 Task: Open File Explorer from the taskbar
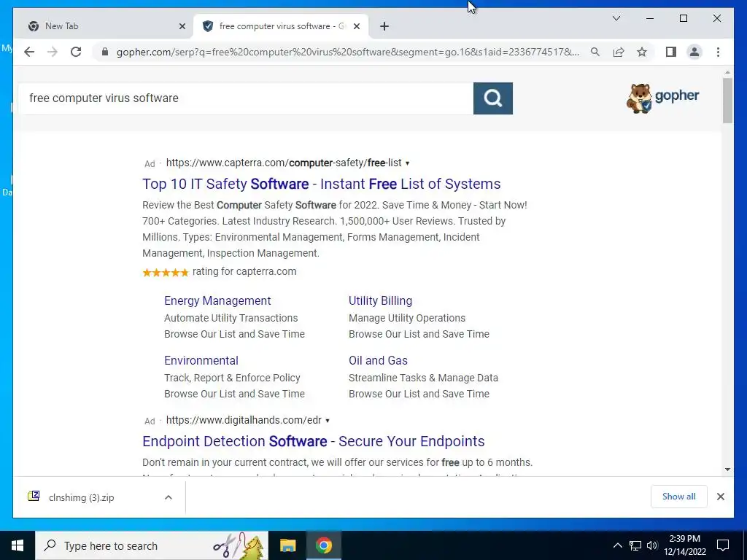coord(287,545)
